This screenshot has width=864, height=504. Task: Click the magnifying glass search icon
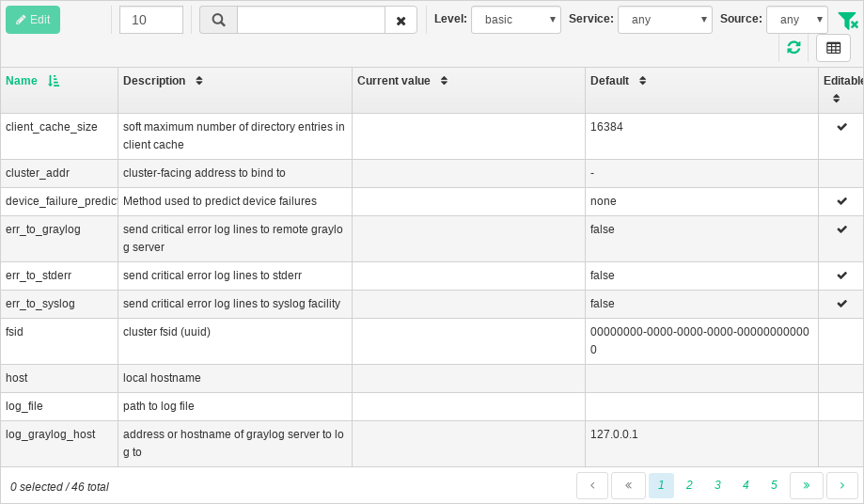coord(218,20)
